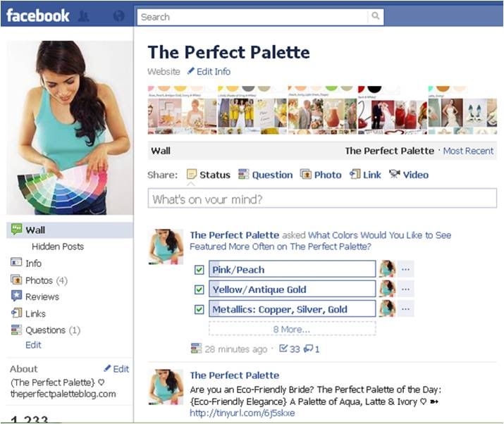Select the Question share option
This screenshot has height=424, width=504.
(266, 175)
